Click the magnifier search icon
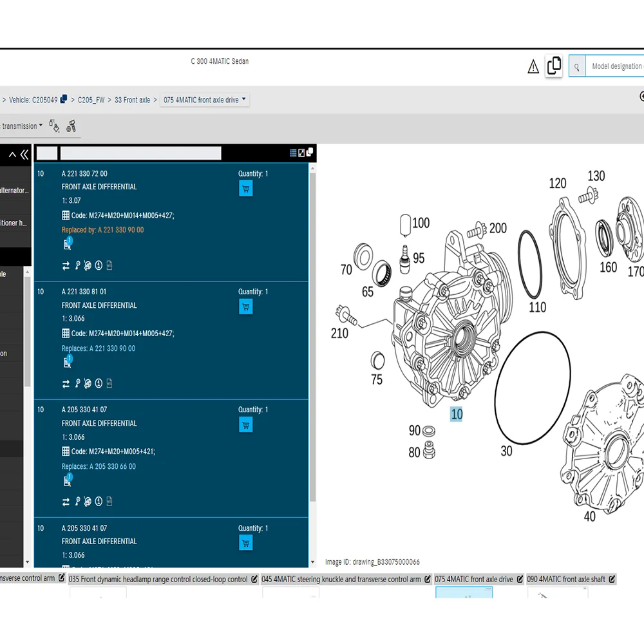644x644 pixels. (576, 66)
